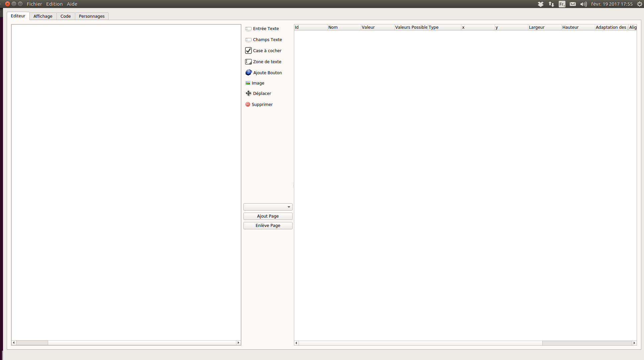Screen dimensions: 644x360
Task: Click the red Supprimer delete icon
Action: click(248, 104)
